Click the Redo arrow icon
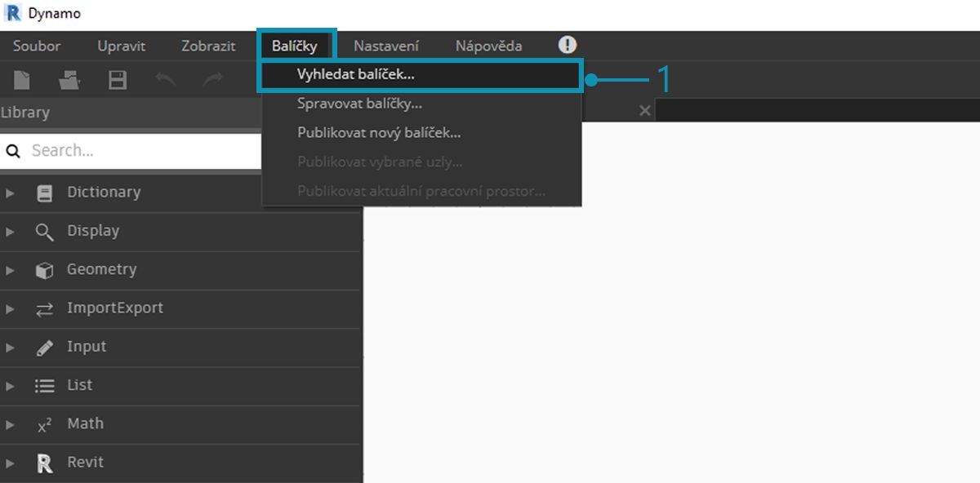This screenshot has width=980, height=483. tap(213, 79)
